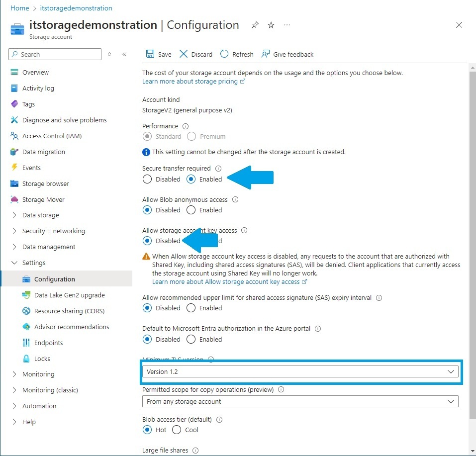Click the Locks padlock icon
This screenshot has width=476, height=456.
coord(26,359)
